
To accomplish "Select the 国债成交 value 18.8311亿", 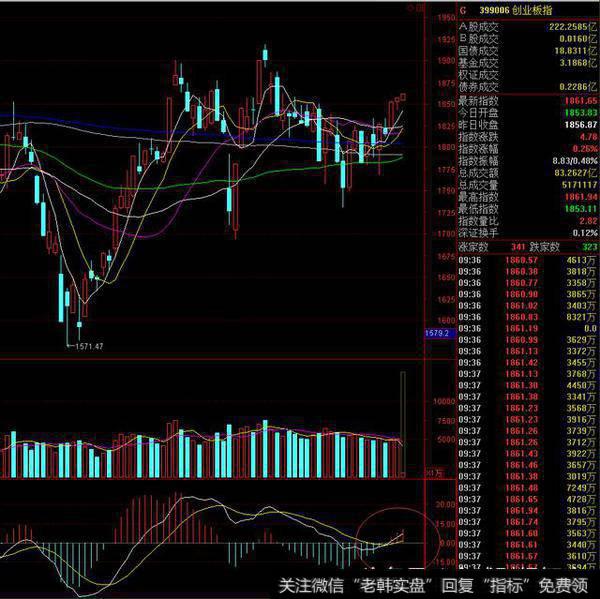I will 576,51.
